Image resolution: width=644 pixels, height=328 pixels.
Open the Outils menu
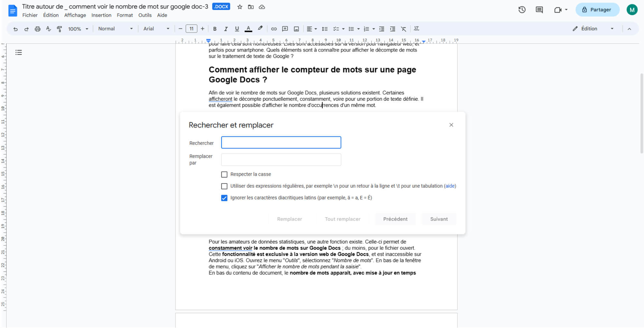[x=145, y=15]
